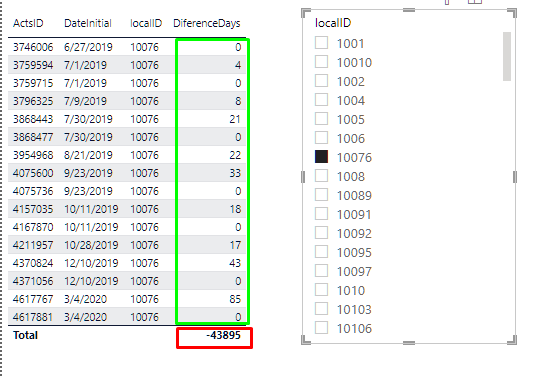Click the total value -43895
The image size is (542, 376).
(223, 335)
